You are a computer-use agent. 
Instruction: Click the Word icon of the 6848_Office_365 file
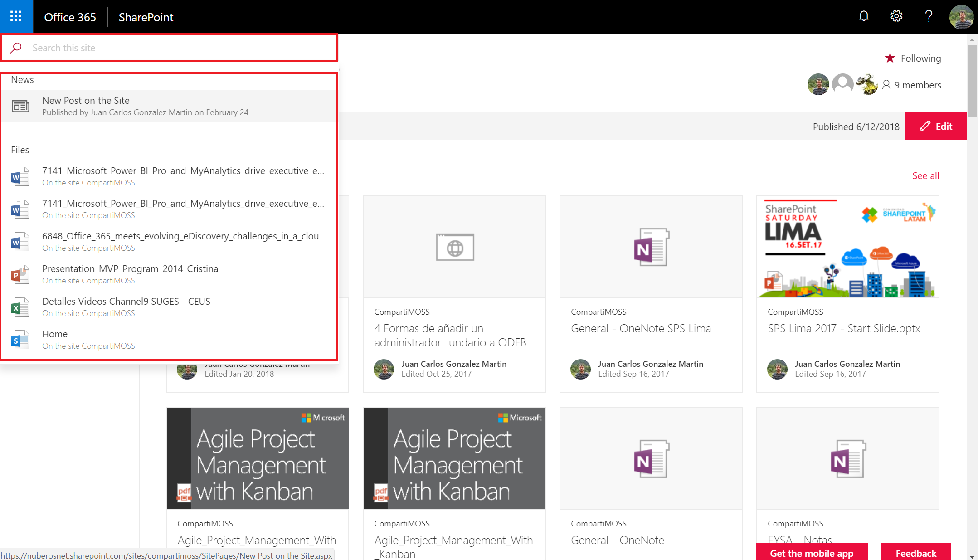(20, 242)
